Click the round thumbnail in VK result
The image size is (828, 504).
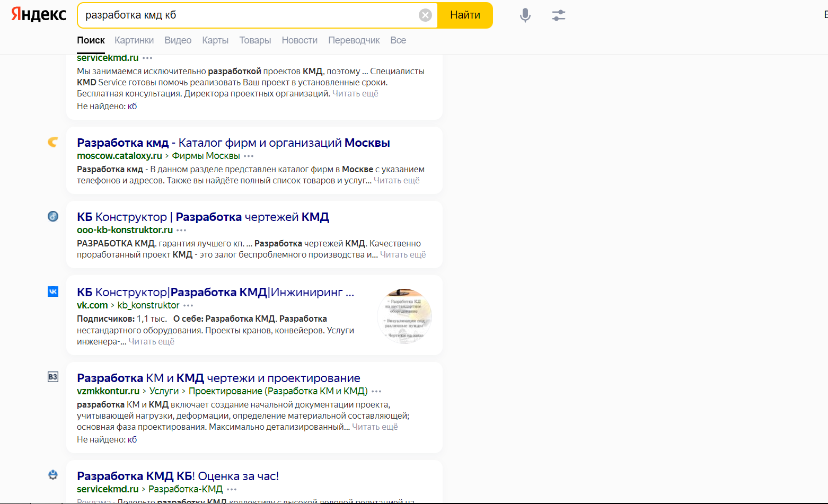[x=404, y=316]
